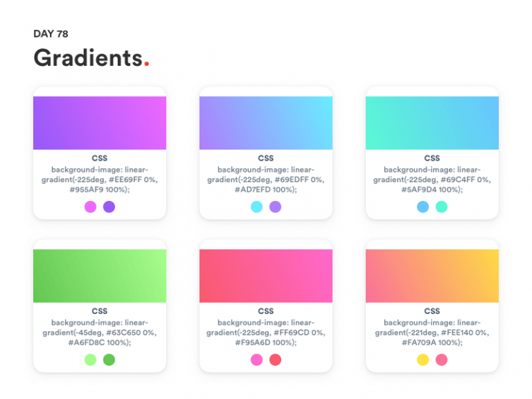Click the light green #A6FD8C color dot

[90, 360]
